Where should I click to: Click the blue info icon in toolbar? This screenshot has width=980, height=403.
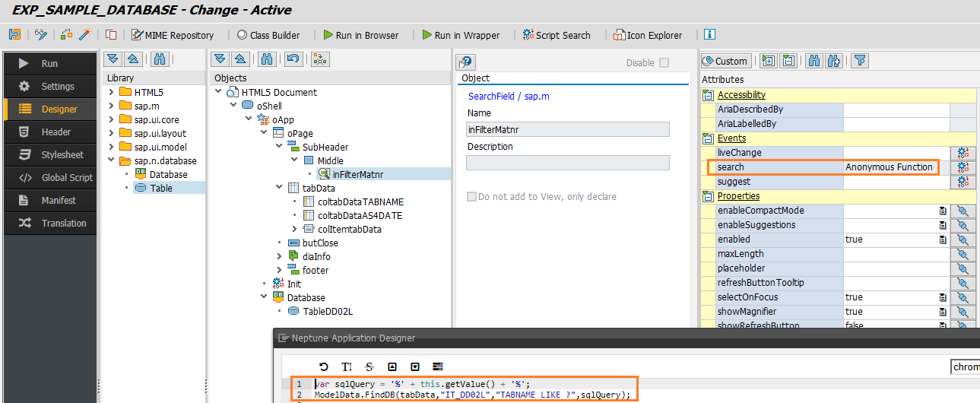(709, 34)
